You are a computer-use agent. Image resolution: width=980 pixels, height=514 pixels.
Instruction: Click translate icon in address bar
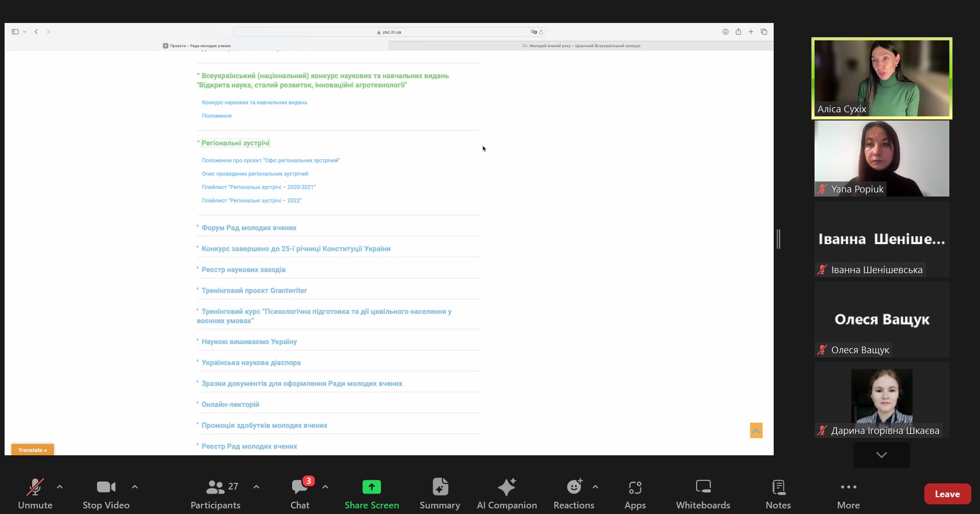[x=534, y=32]
